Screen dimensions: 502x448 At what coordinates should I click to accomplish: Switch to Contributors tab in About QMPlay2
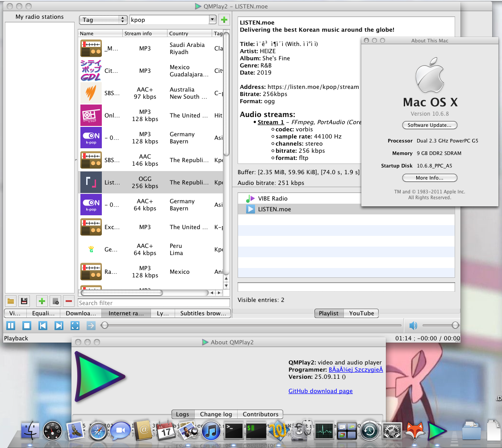click(x=260, y=414)
